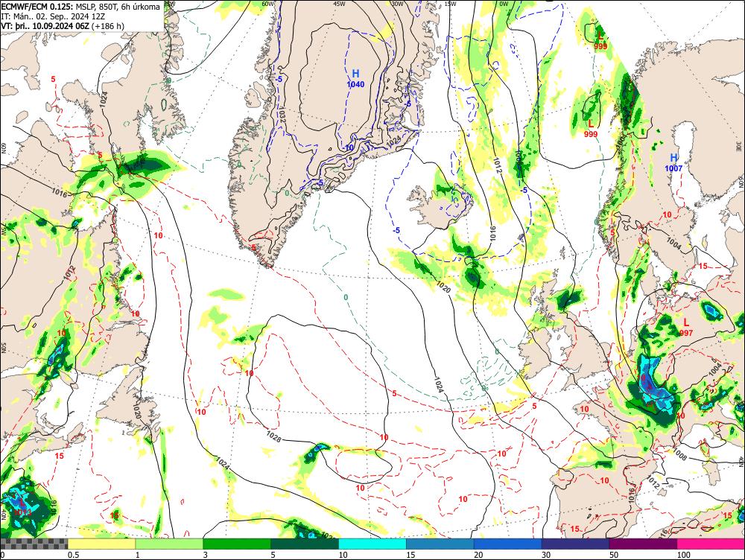Viewport: 745px width, 560px height.
Task: Click the "1028" isobar label
Action: coord(273,436)
